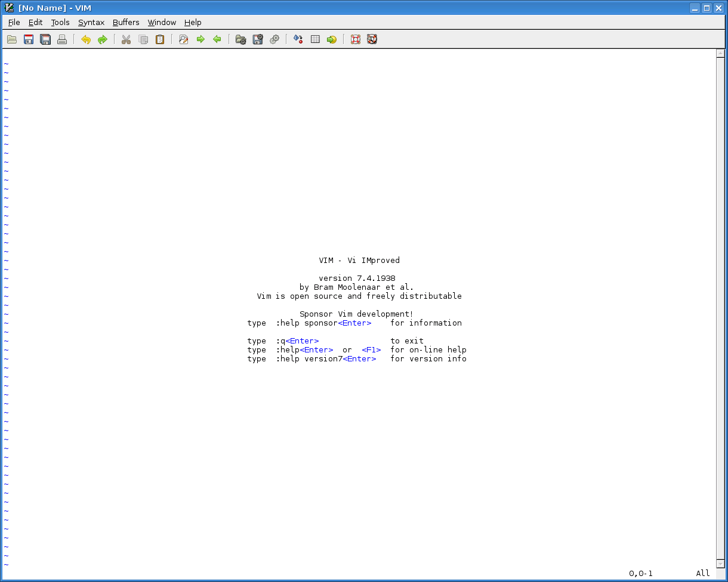Click the Find Previous green arrow

click(217, 39)
